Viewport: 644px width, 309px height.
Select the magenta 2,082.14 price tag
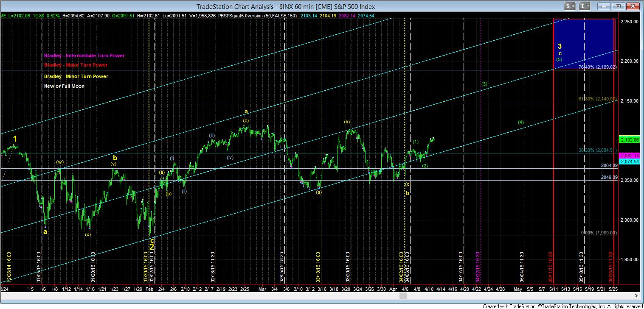point(629,156)
